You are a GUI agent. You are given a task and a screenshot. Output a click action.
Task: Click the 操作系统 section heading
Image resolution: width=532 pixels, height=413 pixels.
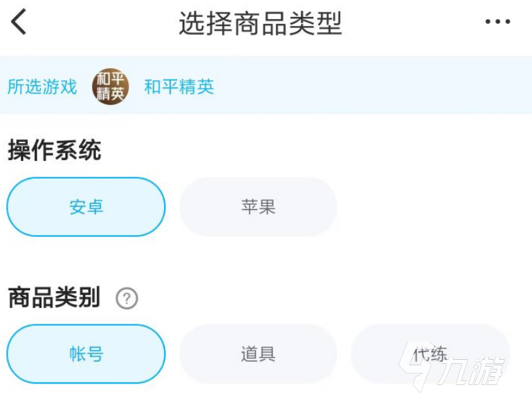click(x=54, y=151)
